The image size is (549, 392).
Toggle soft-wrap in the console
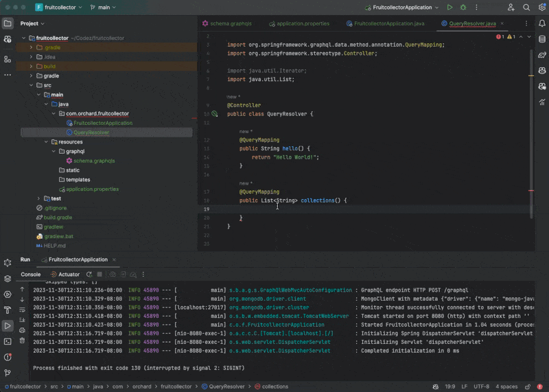pos(22,310)
